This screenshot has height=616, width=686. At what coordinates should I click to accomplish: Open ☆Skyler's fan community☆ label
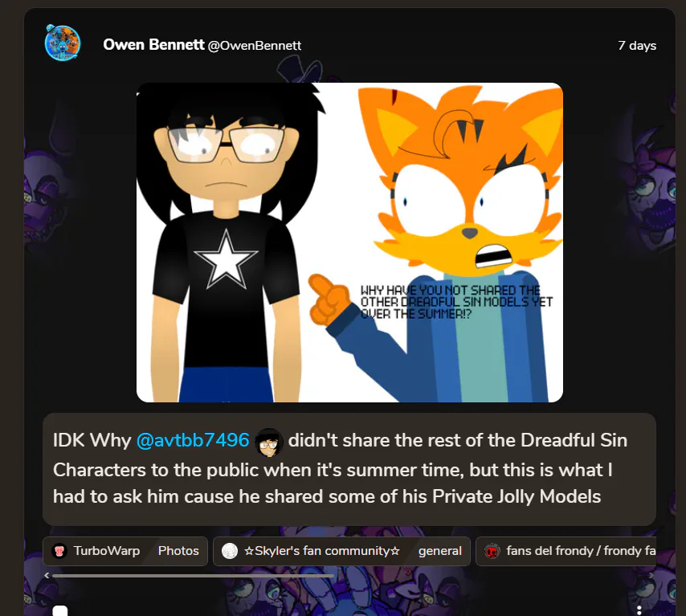coord(322,551)
